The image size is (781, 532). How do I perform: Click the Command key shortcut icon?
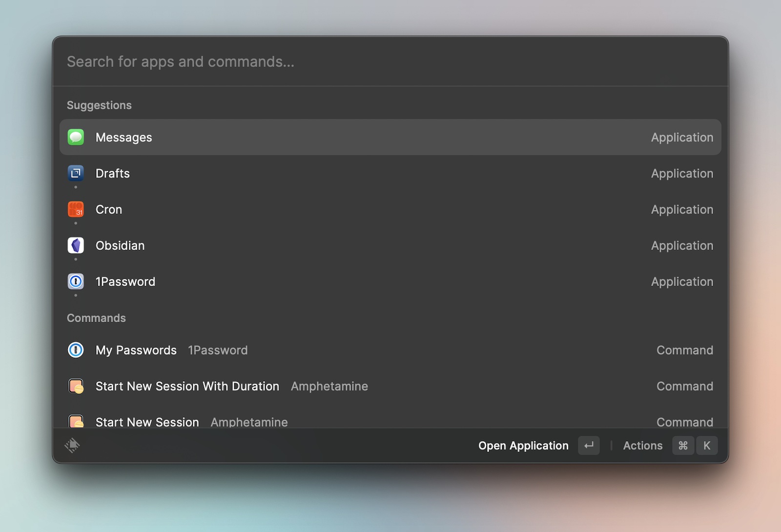click(683, 446)
